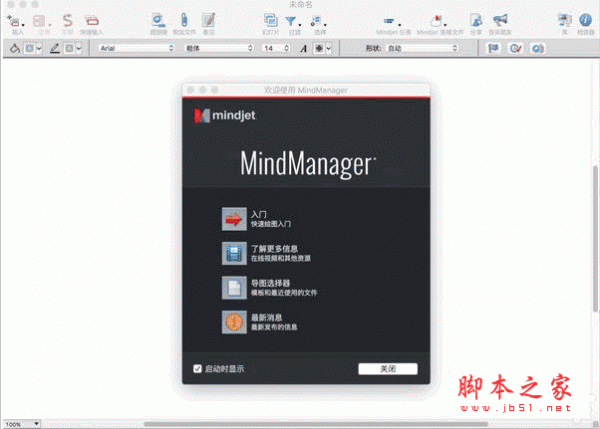The height and width of the screenshot is (429, 600).
Task: Click the slides toolbar icon
Action: coord(271,20)
